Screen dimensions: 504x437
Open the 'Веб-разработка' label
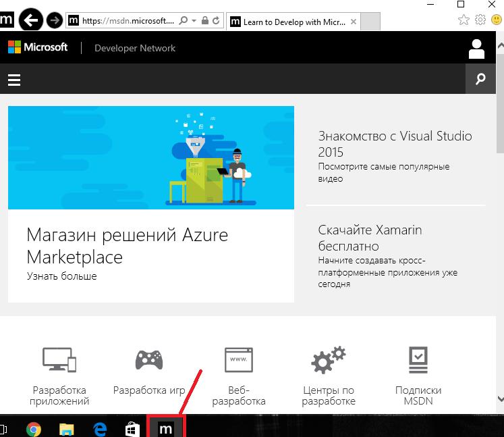[239, 396]
